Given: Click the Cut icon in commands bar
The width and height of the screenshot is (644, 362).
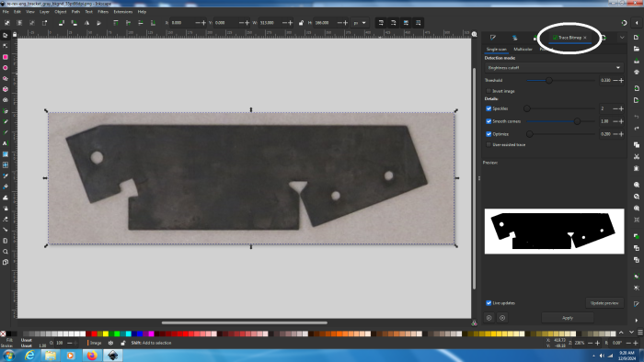Looking at the screenshot, I should tap(637, 156).
